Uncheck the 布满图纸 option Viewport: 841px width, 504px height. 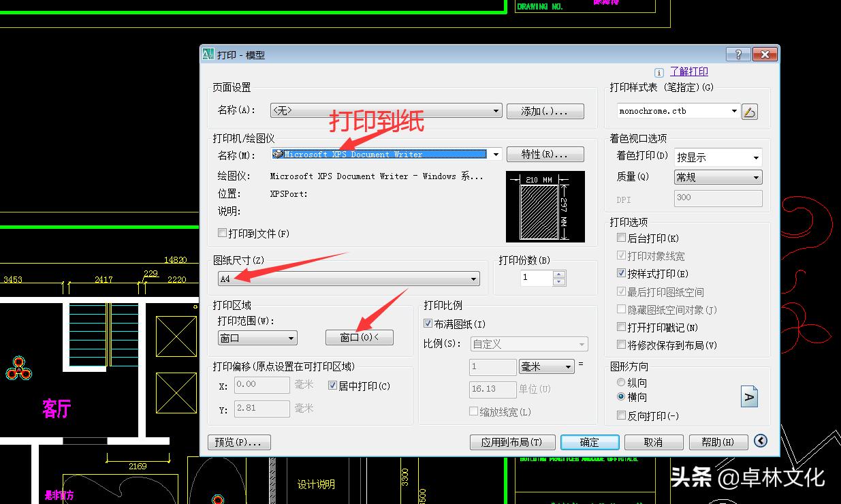[428, 324]
